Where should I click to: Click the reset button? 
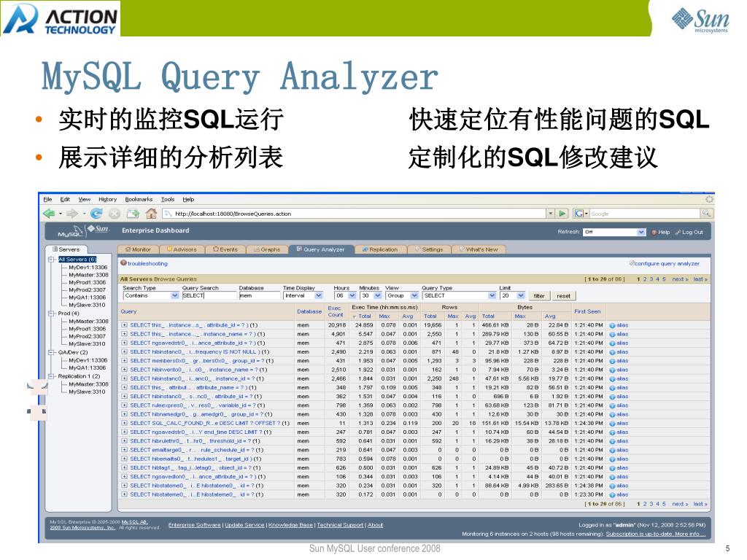[x=564, y=296]
